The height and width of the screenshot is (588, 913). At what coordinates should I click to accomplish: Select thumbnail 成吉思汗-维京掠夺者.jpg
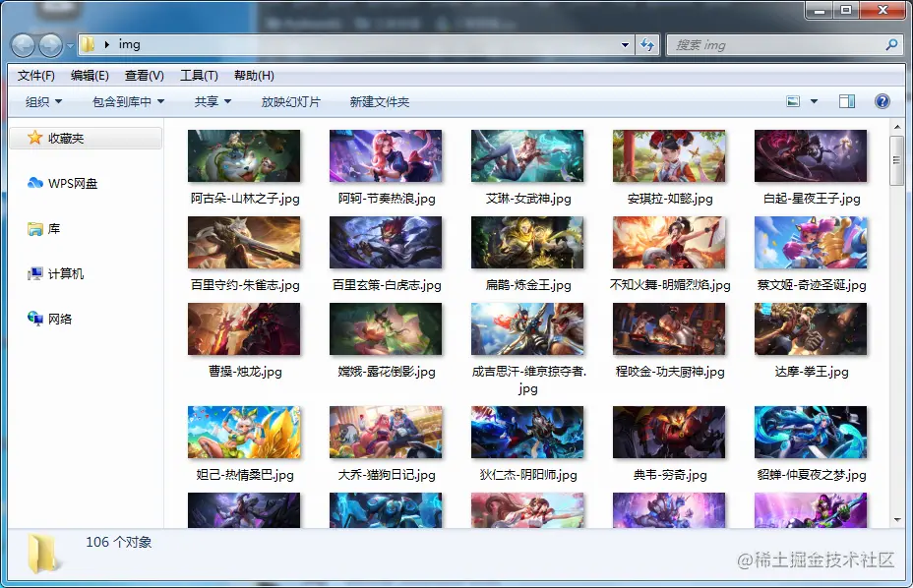point(527,329)
